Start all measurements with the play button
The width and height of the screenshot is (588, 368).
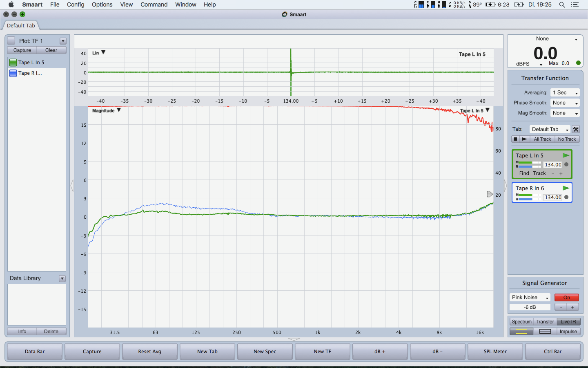point(525,139)
